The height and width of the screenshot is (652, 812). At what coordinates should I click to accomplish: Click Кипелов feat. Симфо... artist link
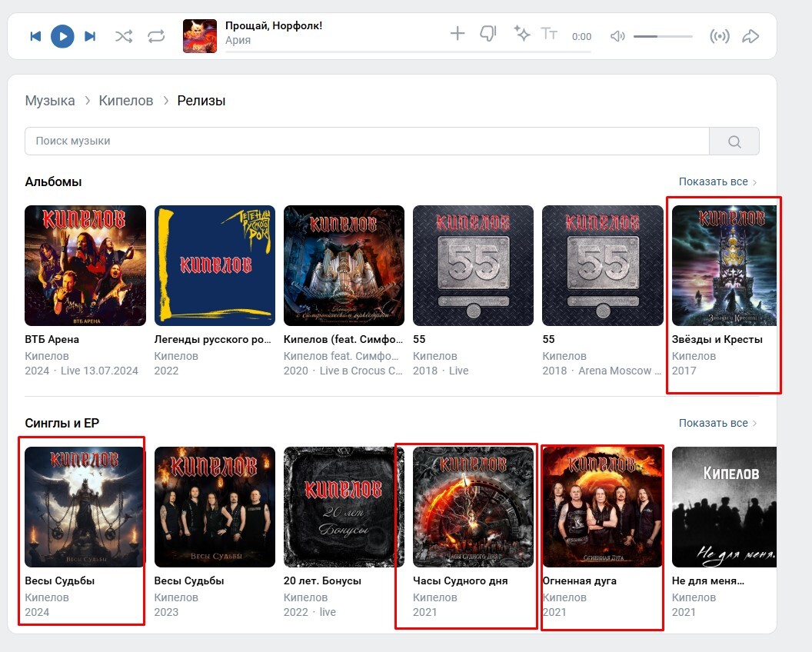341,356
